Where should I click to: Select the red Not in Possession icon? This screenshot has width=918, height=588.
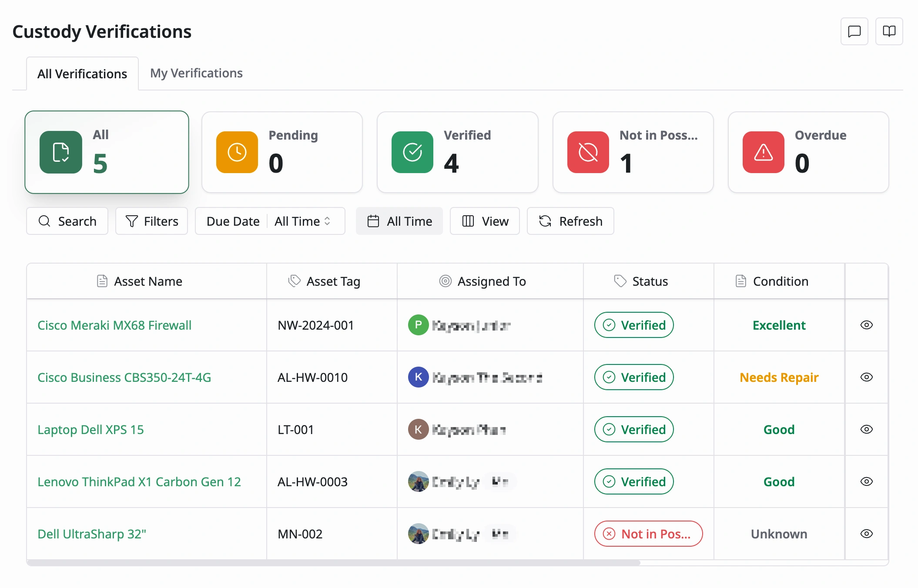588,152
